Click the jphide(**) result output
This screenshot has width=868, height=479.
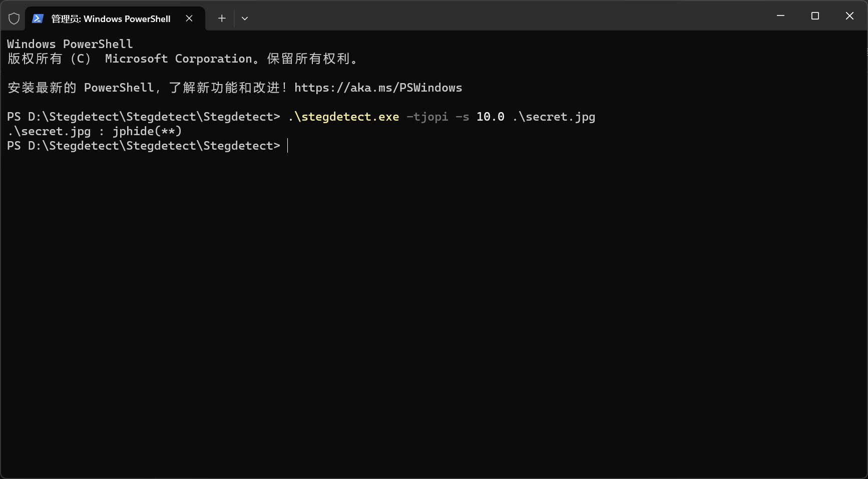pyautogui.click(x=147, y=131)
